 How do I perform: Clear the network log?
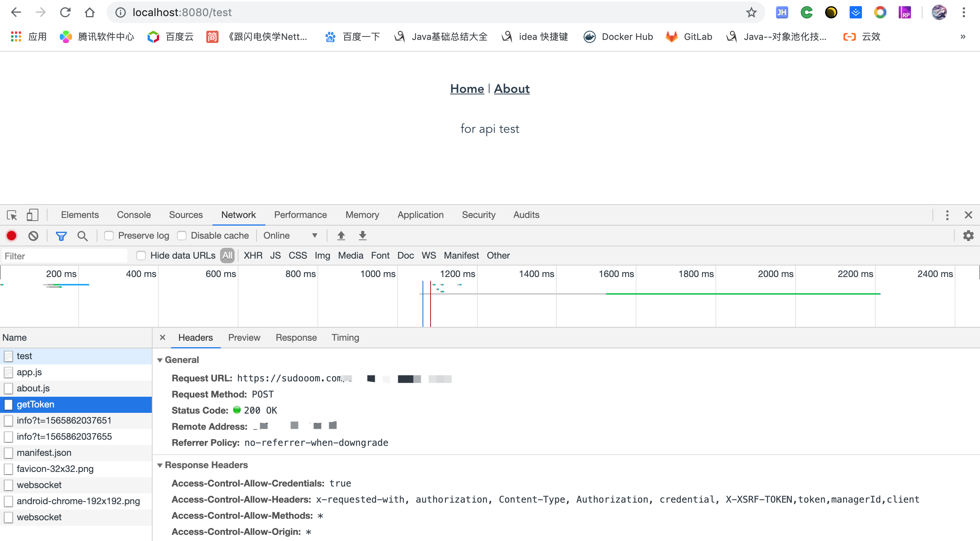(33, 236)
